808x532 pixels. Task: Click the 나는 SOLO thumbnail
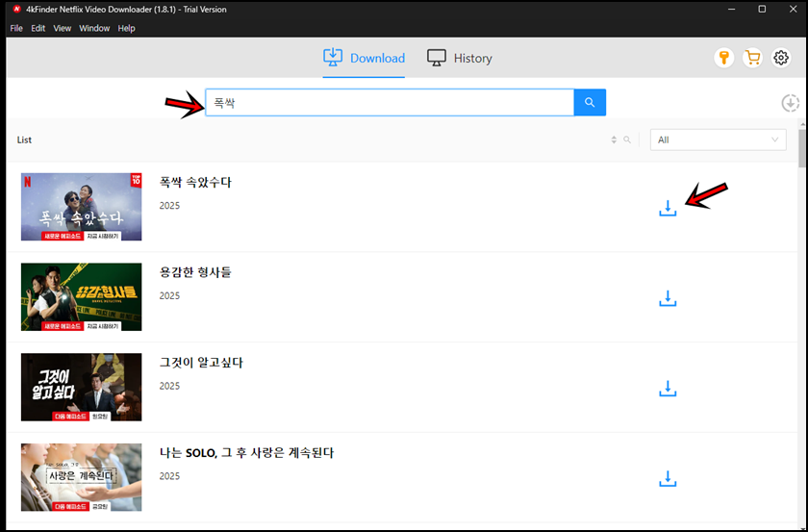[x=82, y=477]
